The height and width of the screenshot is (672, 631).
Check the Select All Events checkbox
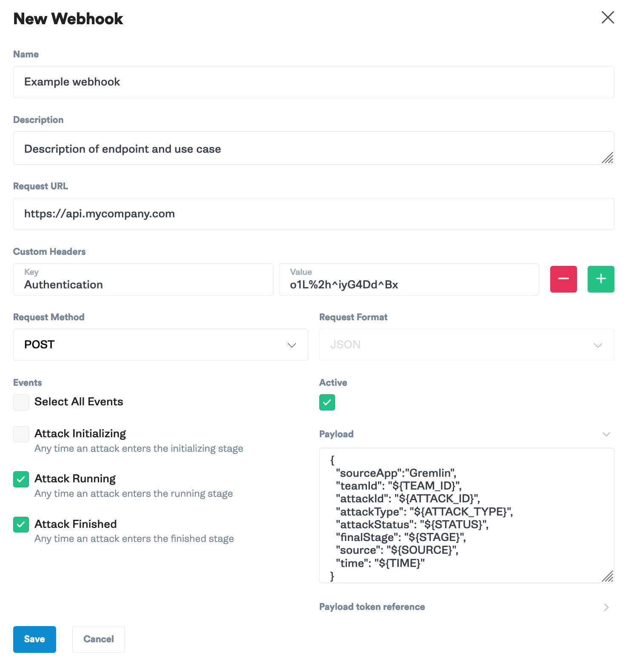21,402
